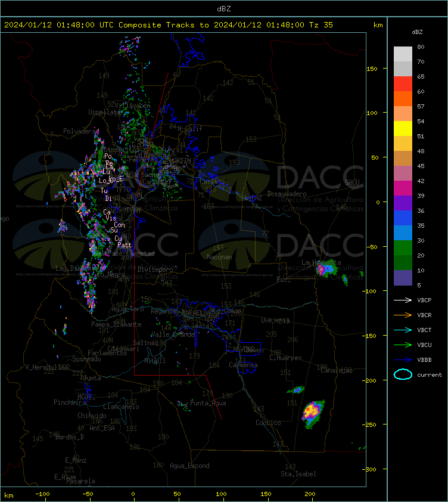This screenshot has height=502, width=448.
Task: Click the UTC Composite Tracks timestamp header
Action: (x=169, y=24)
